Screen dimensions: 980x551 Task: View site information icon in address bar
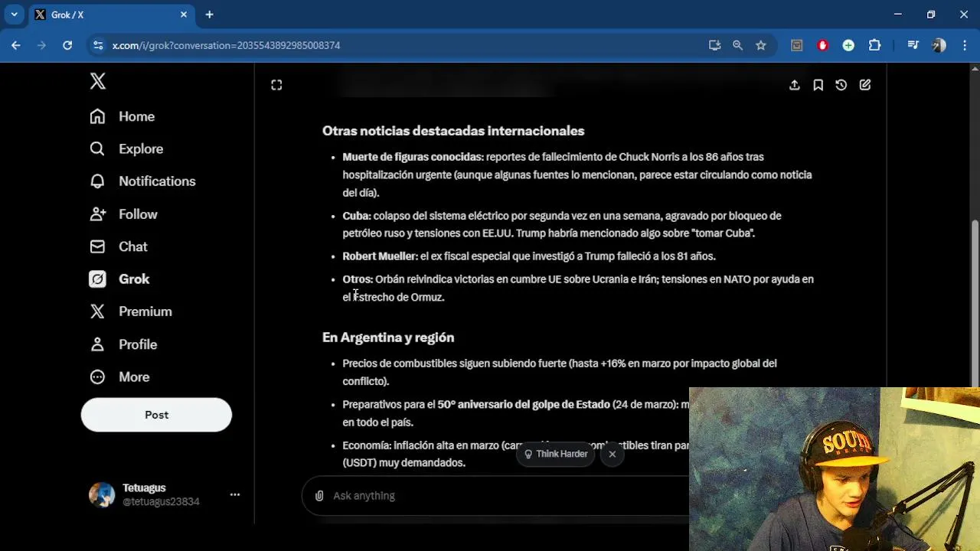coord(98,45)
